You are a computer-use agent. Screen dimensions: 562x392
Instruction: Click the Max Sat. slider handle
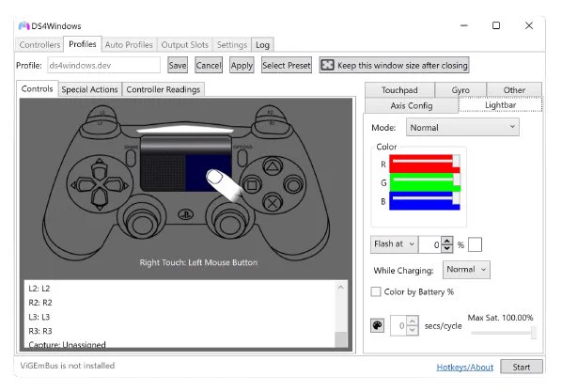point(534,333)
